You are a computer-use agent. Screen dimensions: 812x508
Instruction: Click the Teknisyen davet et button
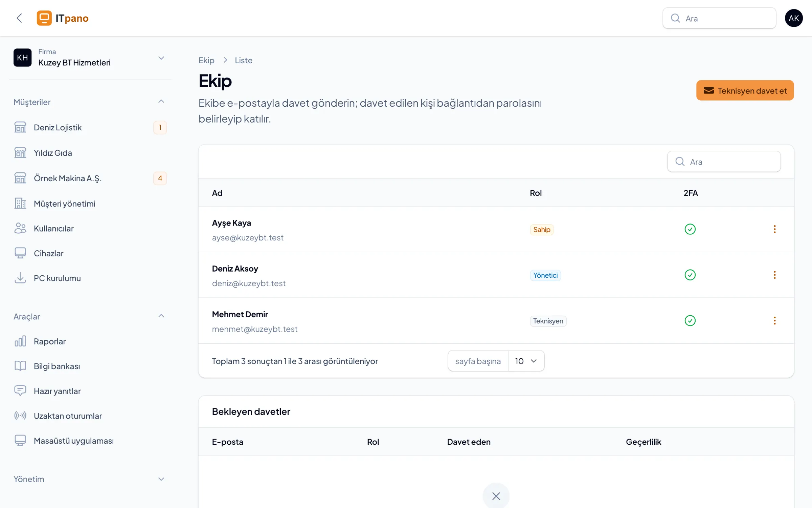point(745,90)
